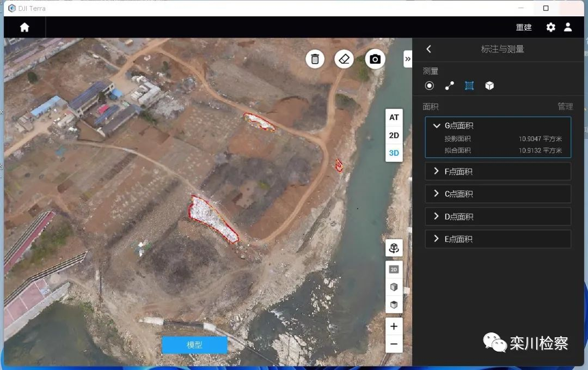Click the 投影面积 10.9047 平方米 value
This screenshot has height=370, width=588.
[x=540, y=139]
